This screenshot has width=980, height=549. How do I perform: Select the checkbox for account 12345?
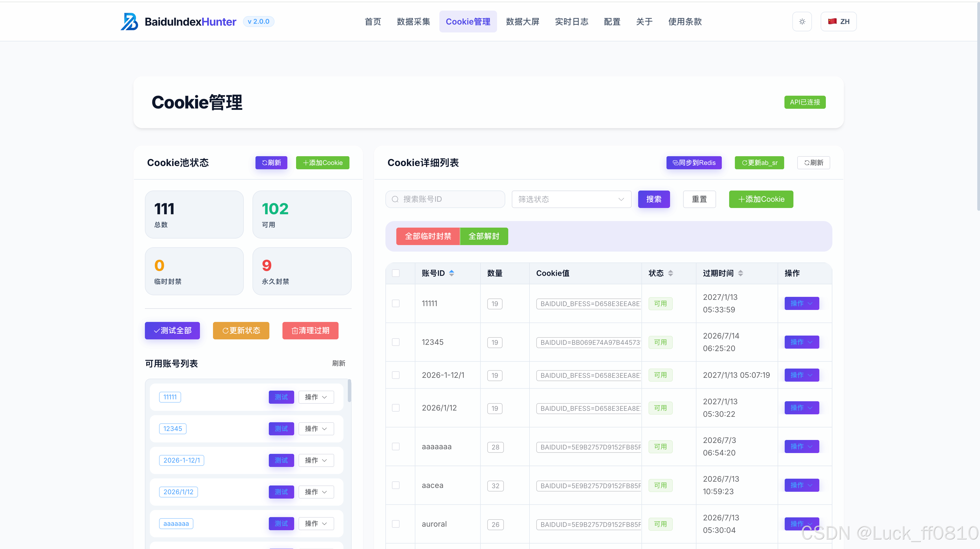click(x=396, y=342)
